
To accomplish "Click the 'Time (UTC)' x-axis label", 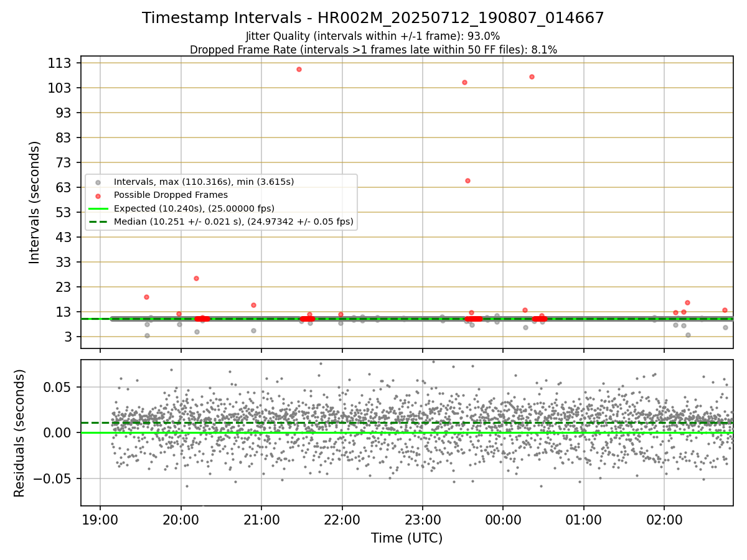I will pos(406,538).
